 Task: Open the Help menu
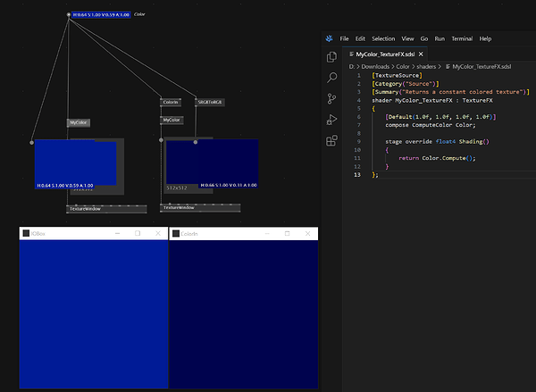(485, 38)
